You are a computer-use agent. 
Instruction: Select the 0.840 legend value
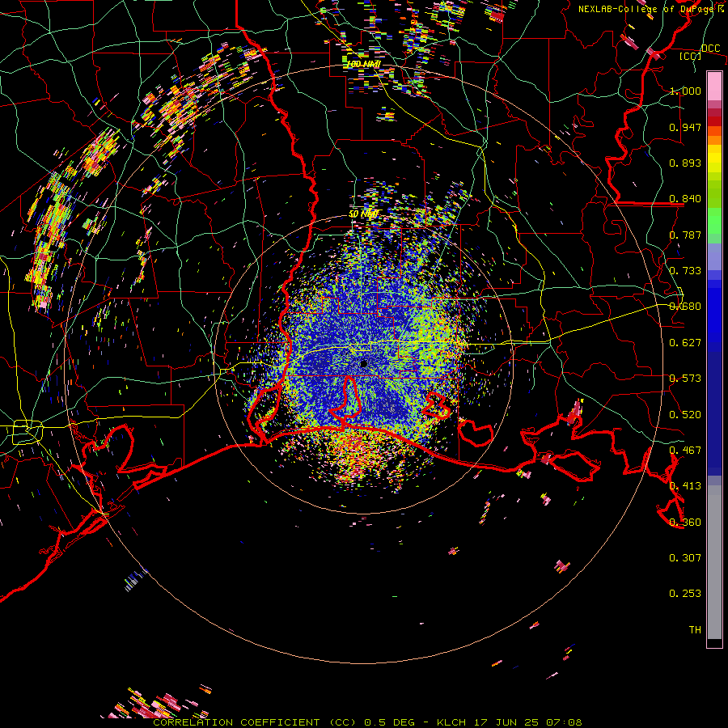click(x=685, y=199)
